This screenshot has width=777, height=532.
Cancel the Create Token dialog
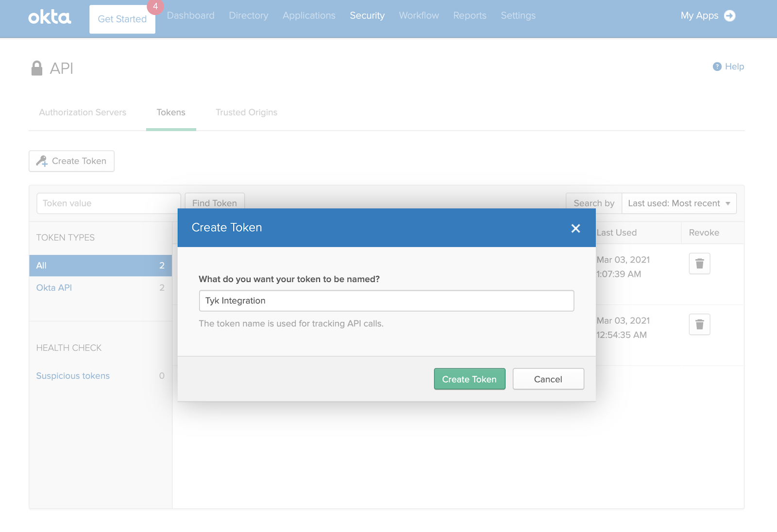(x=548, y=379)
